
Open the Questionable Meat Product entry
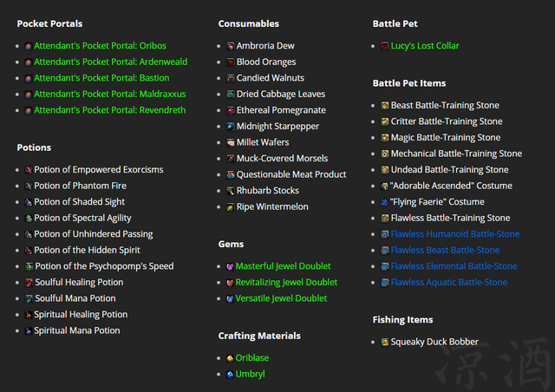click(x=291, y=175)
